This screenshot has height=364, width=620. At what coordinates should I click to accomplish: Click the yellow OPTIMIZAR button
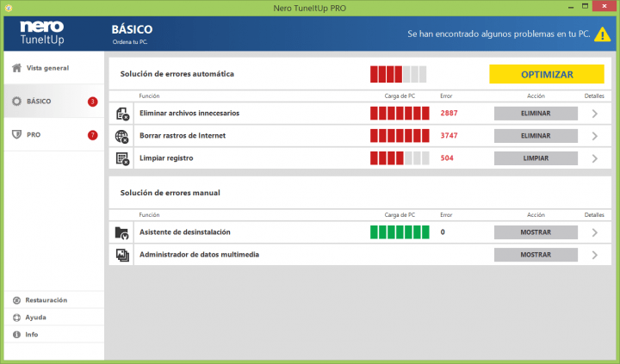(547, 74)
